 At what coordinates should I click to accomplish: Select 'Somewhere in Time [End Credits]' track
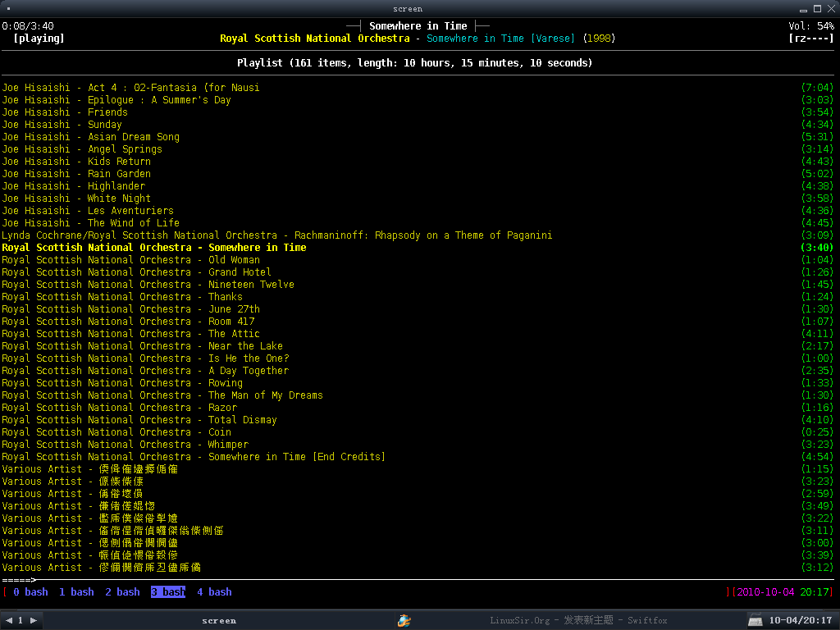click(418, 457)
